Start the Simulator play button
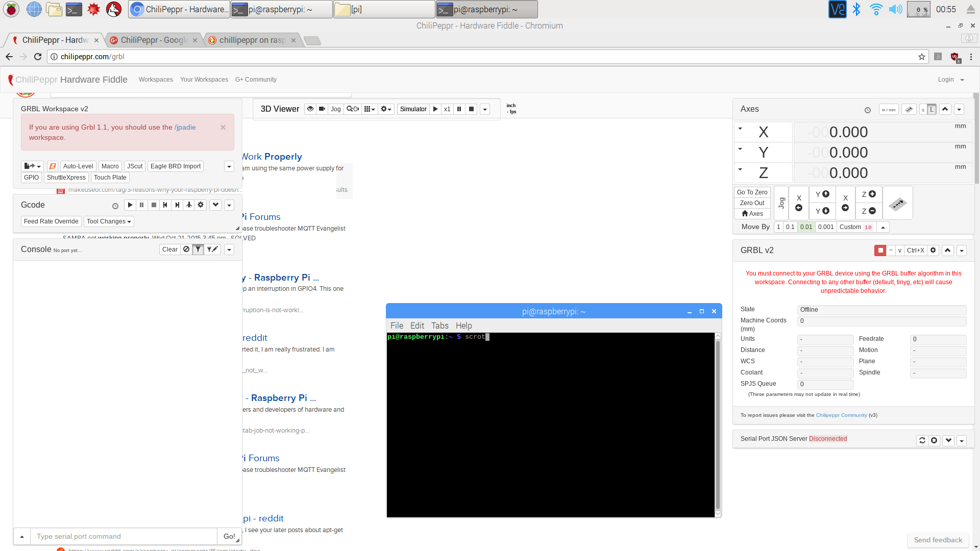This screenshot has width=980, height=551. 435,109
